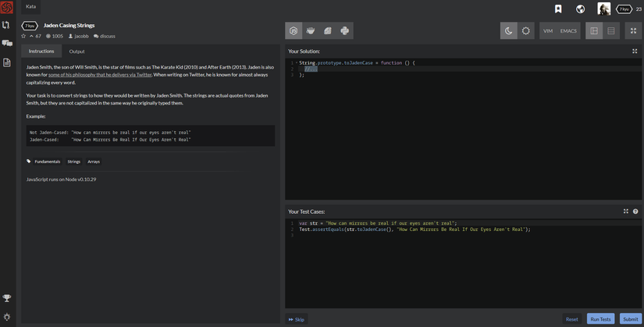644x327 pixels.
Task: Enable dark theme with moon icon
Action: (508, 31)
